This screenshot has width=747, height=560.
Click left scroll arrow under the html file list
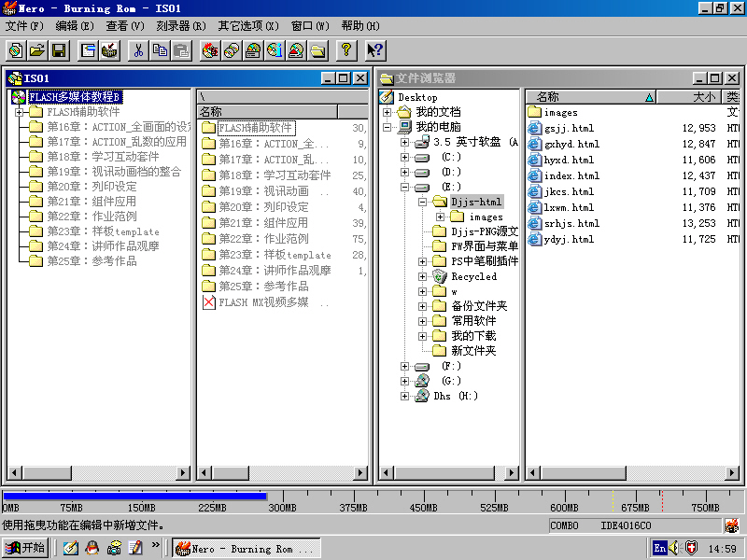pos(533,473)
